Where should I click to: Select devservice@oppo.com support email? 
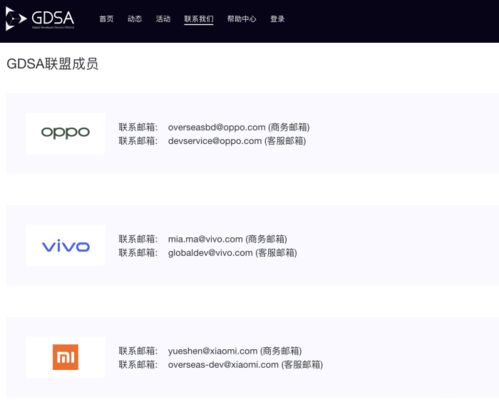[x=215, y=141]
